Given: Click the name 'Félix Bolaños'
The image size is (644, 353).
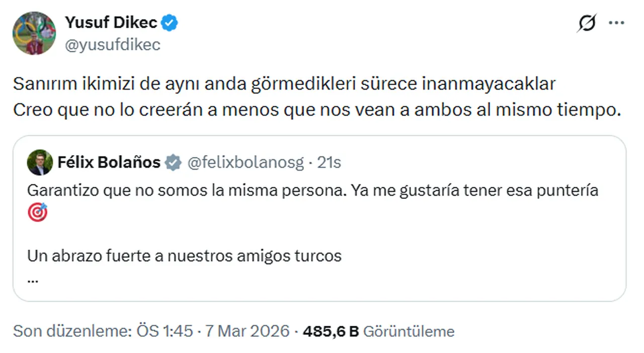Looking at the screenshot, I should click(x=109, y=162).
